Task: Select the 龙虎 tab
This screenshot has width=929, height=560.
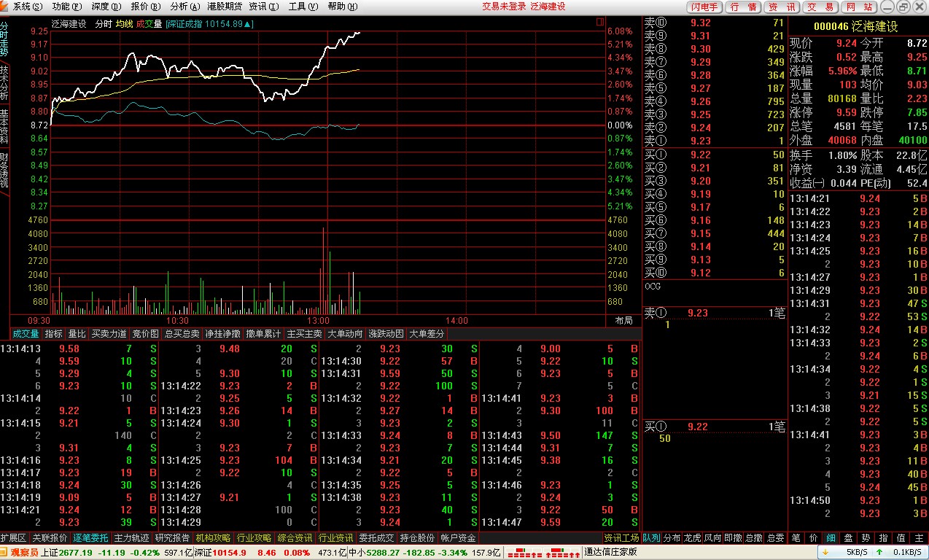Action: click(693, 538)
